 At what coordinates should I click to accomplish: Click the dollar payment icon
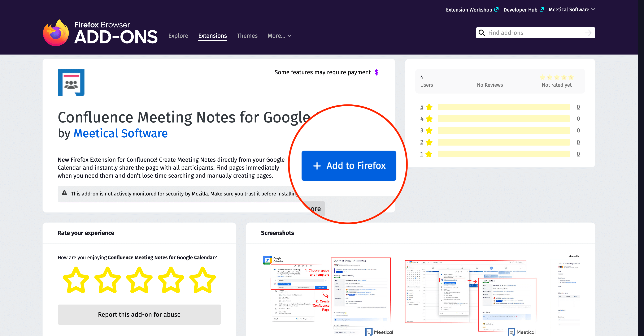(377, 72)
